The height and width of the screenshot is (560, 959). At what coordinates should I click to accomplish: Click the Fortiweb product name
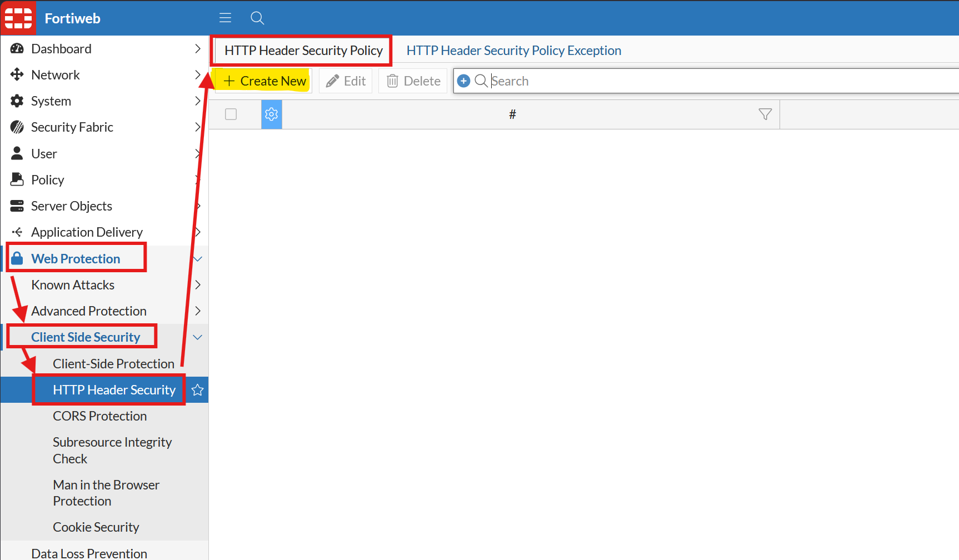(x=73, y=18)
